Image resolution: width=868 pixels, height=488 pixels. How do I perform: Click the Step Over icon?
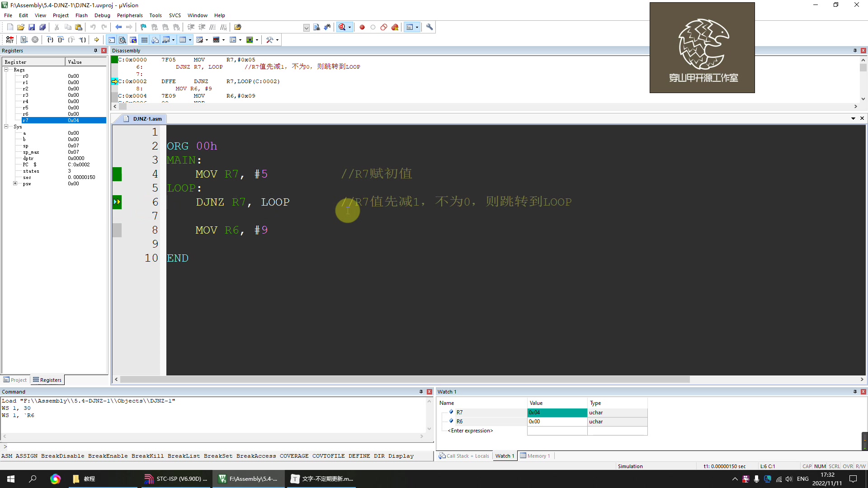click(61, 40)
